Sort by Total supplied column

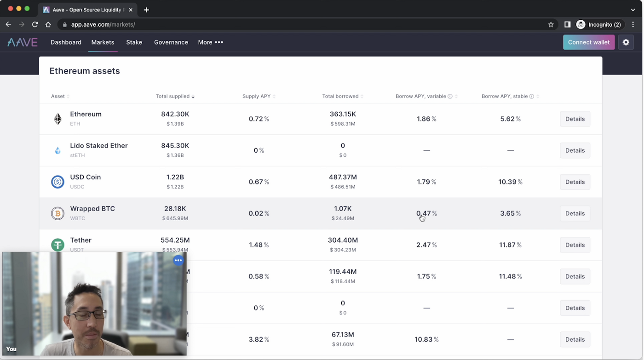click(x=175, y=97)
